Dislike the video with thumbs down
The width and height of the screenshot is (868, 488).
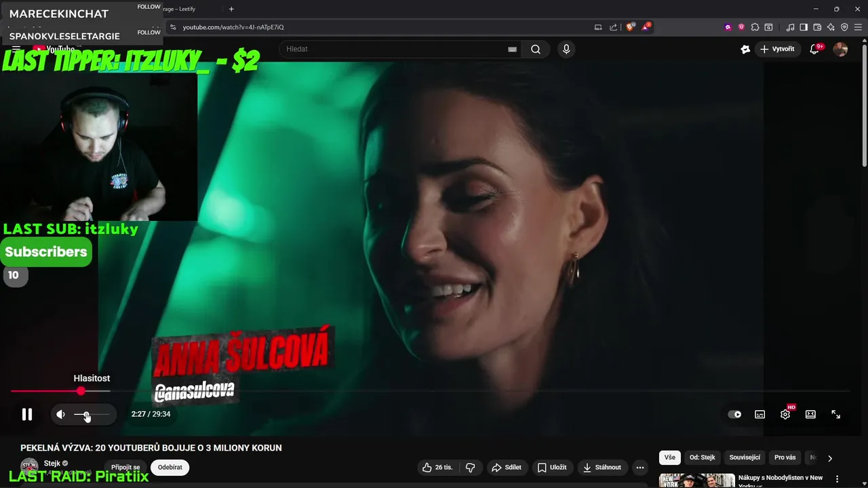(x=470, y=467)
